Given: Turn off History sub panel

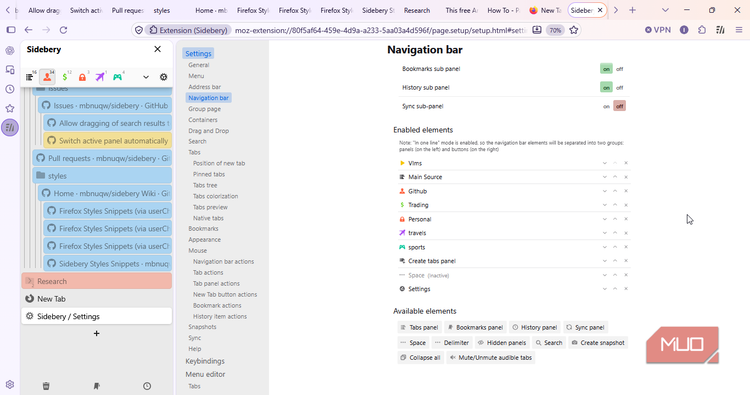Looking at the screenshot, I should click(619, 88).
